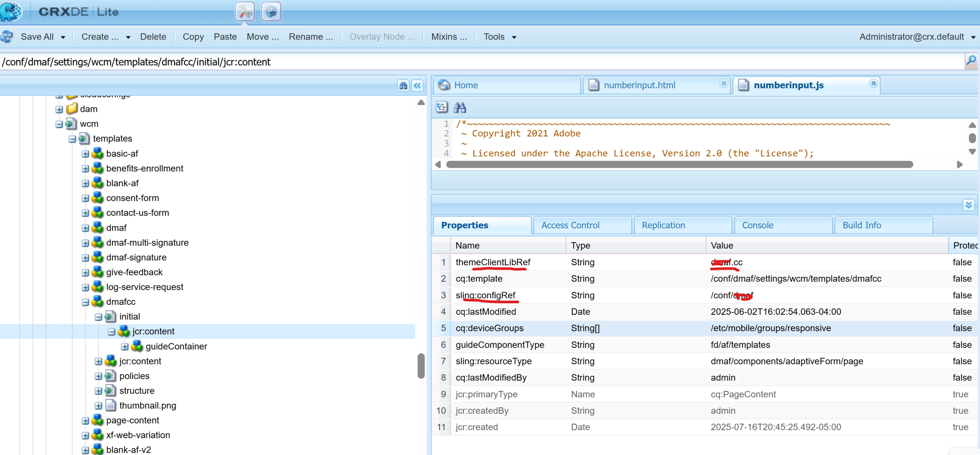Switch to the Replication tab
980x455 pixels.
pyautogui.click(x=663, y=225)
